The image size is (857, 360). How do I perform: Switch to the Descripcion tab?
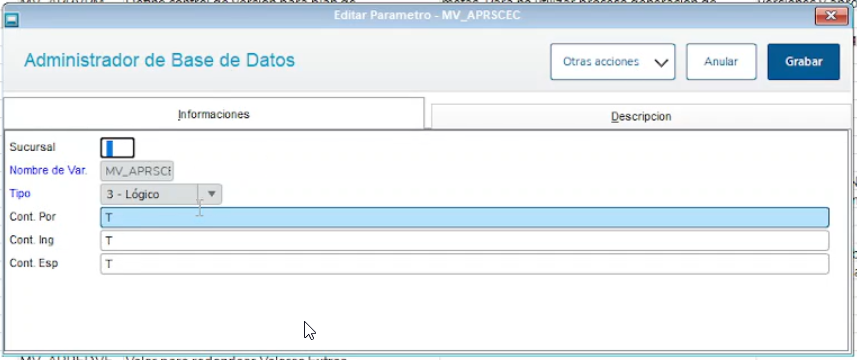coord(641,116)
